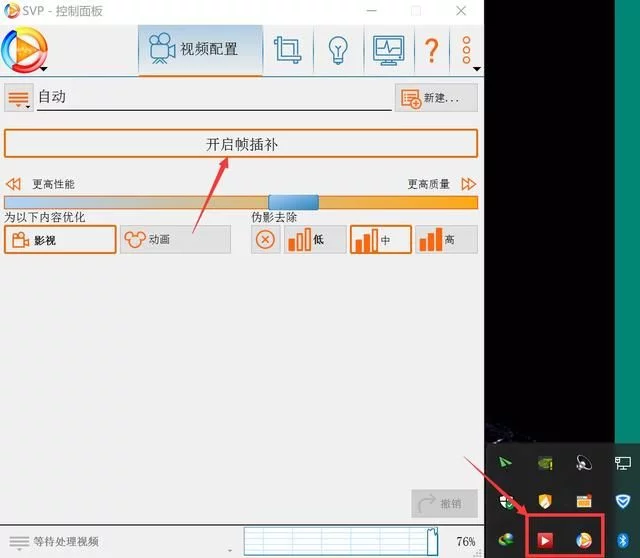Image resolution: width=640 pixels, height=558 pixels.
Task: Click the 自动 profile name field
Action: click(214, 97)
